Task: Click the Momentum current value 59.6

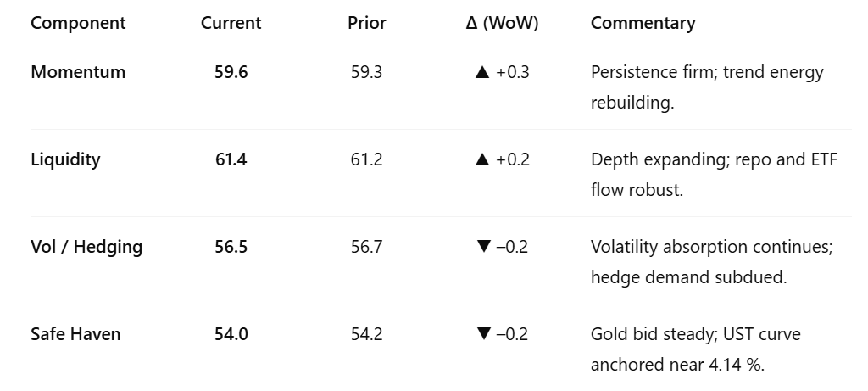Action: (231, 73)
